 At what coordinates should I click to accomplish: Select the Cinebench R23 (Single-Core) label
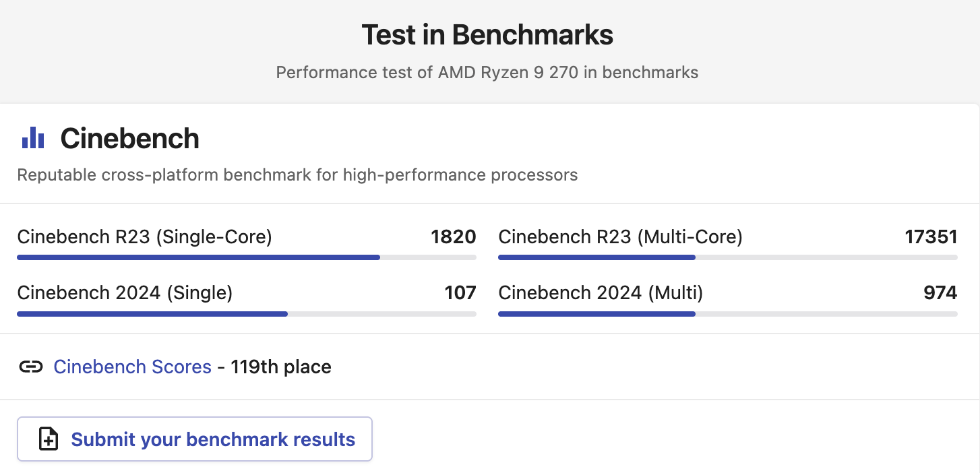click(144, 237)
